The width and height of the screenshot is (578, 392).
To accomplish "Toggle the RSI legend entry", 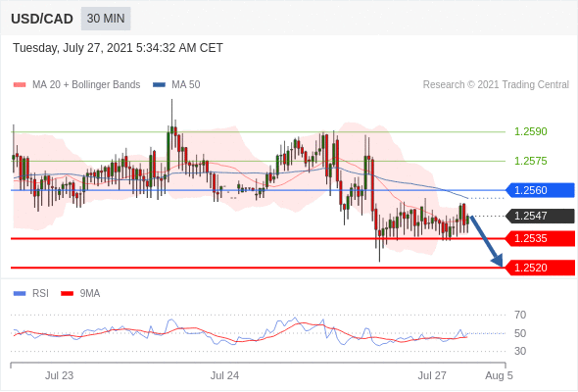I will tap(31, 294).
